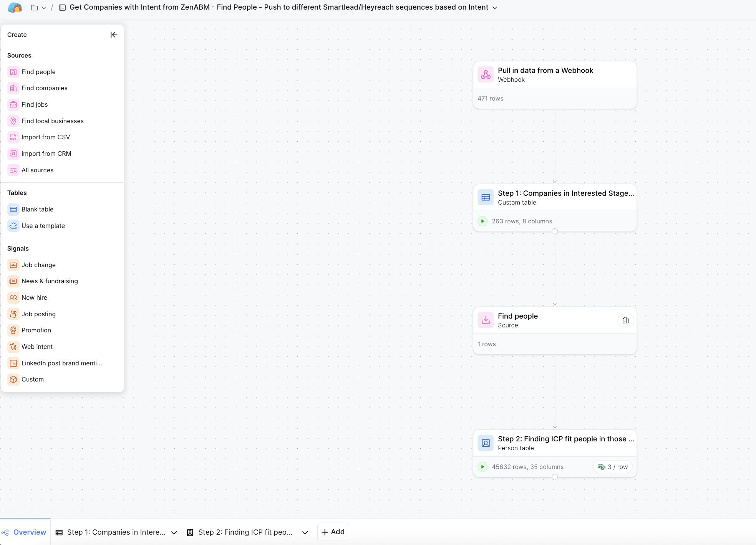Select the Import from CSV icon
Image resolution: width=756 pixels, height=545 pixels.
point(13,137)
